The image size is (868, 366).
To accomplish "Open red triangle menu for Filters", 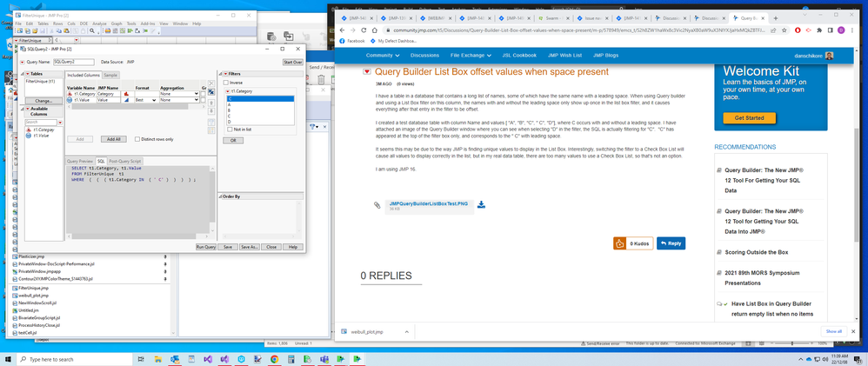I will click(x=225, y=74).
